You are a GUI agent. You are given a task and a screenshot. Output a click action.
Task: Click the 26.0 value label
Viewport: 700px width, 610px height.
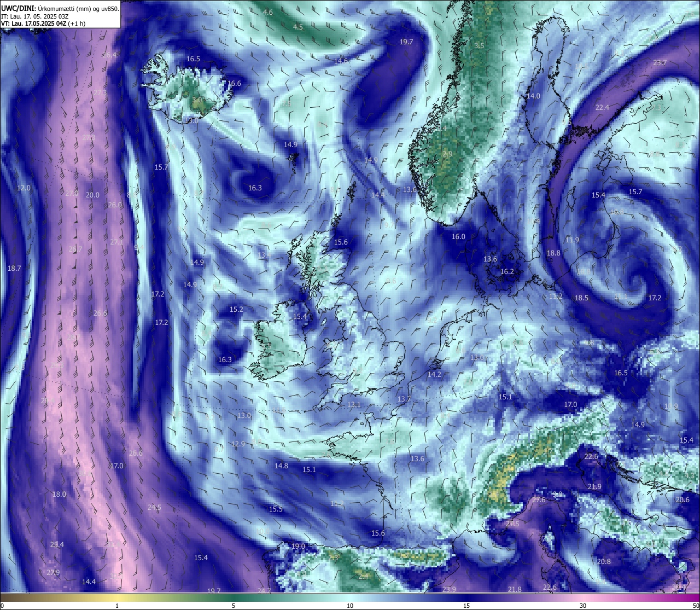115,205
